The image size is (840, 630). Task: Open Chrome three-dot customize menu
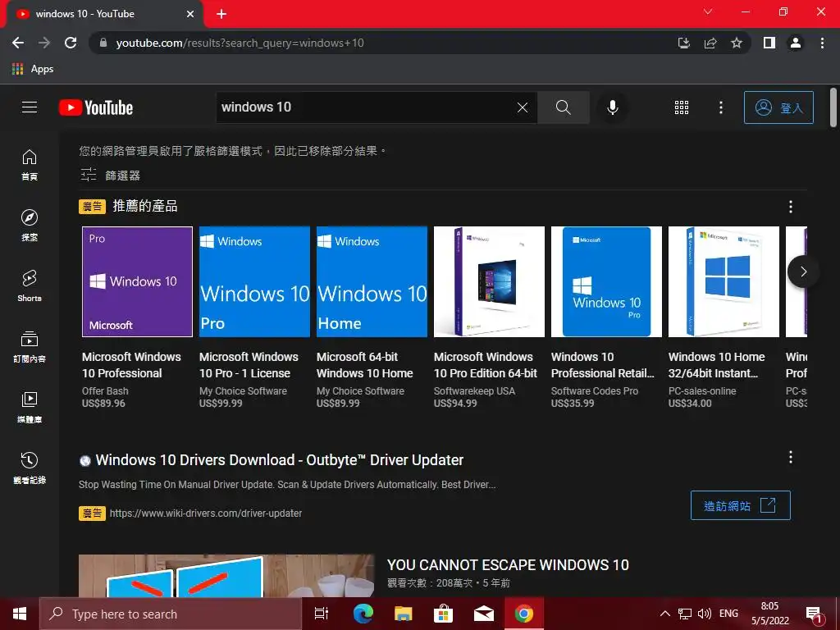coord(822,43)
